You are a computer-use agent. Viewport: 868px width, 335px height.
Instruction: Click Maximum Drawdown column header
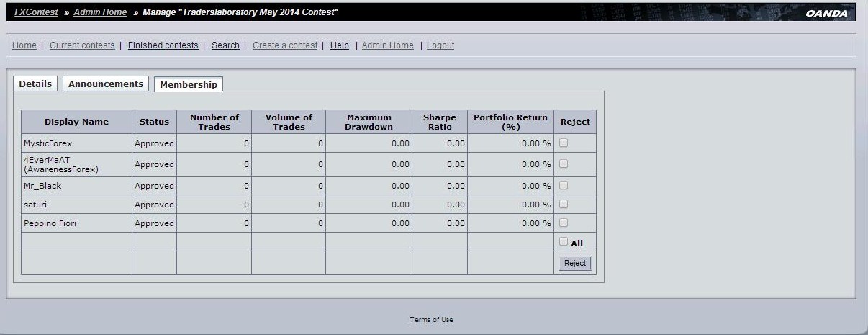(x=369, y=122)
